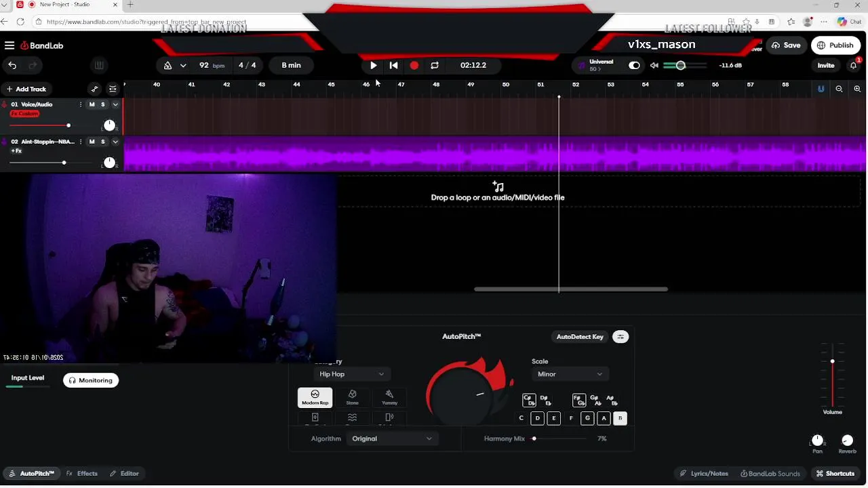Open Fx Custom on Voice/Audio track
This screenshot has width=868, height=488.
[24, 113]
